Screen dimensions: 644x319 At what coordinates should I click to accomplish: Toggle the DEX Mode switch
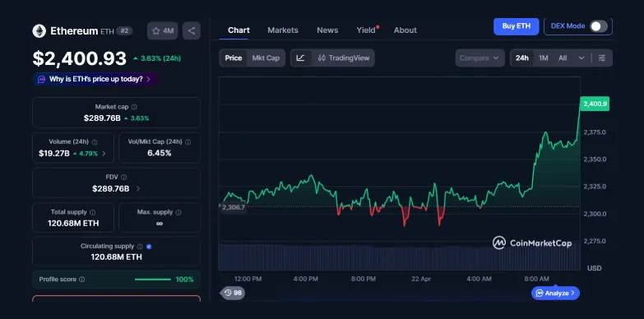point(599,26)
